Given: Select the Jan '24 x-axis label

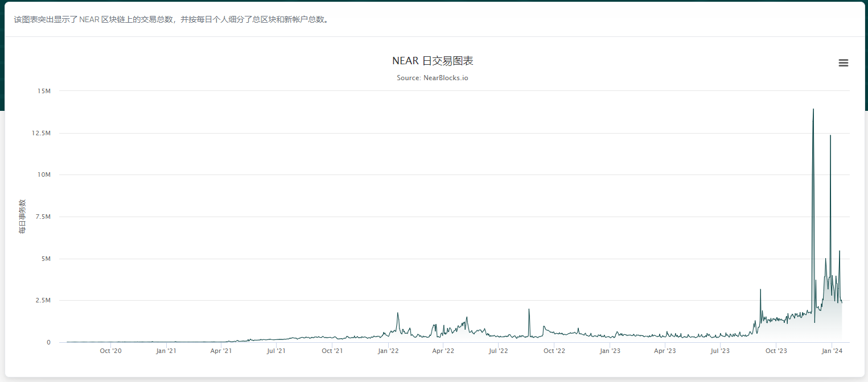Looking at the screenshot, I should pos(832,351).
